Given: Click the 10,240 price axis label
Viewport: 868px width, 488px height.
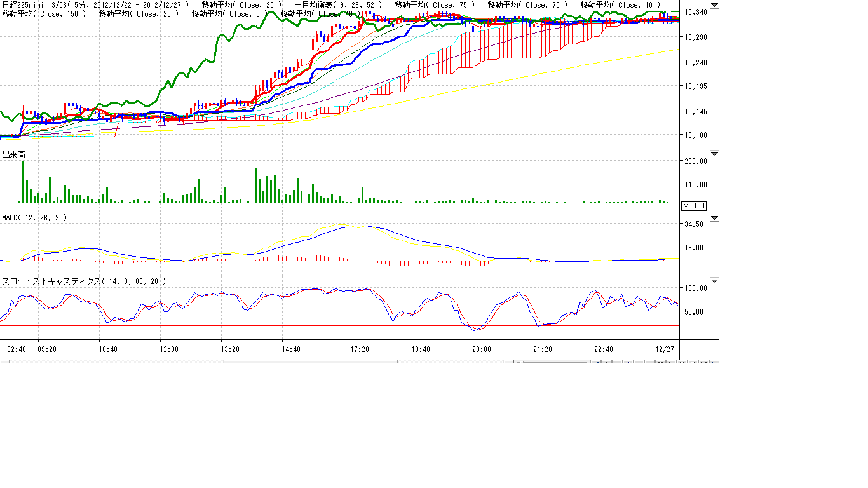Looking at the screenshot, I should coord(696,62).
